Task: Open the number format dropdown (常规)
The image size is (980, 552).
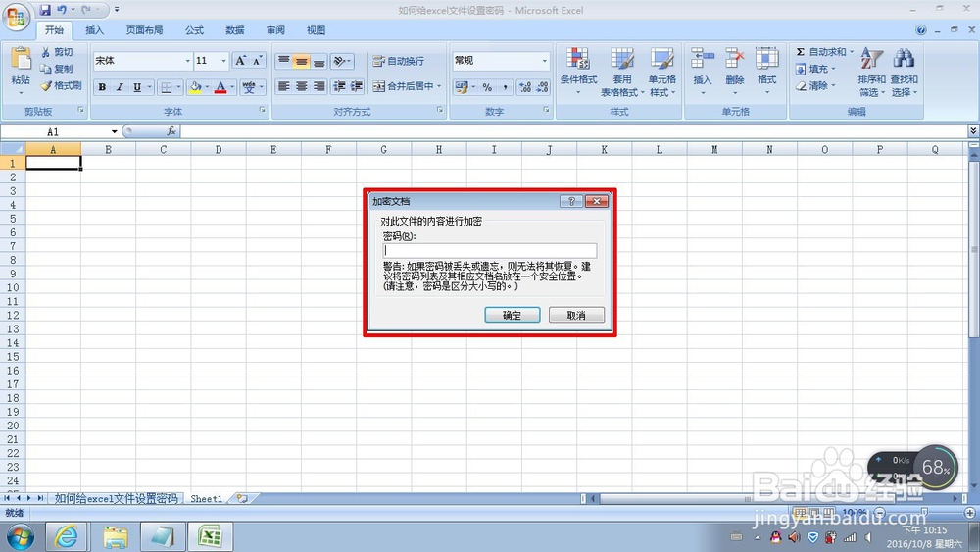Action: (x=544, y=61)
